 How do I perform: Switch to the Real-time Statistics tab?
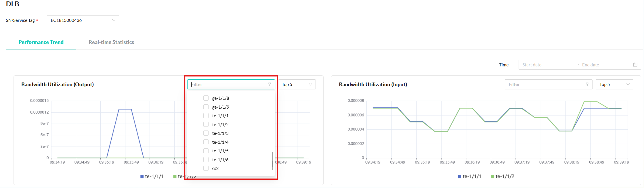point(111,42)
